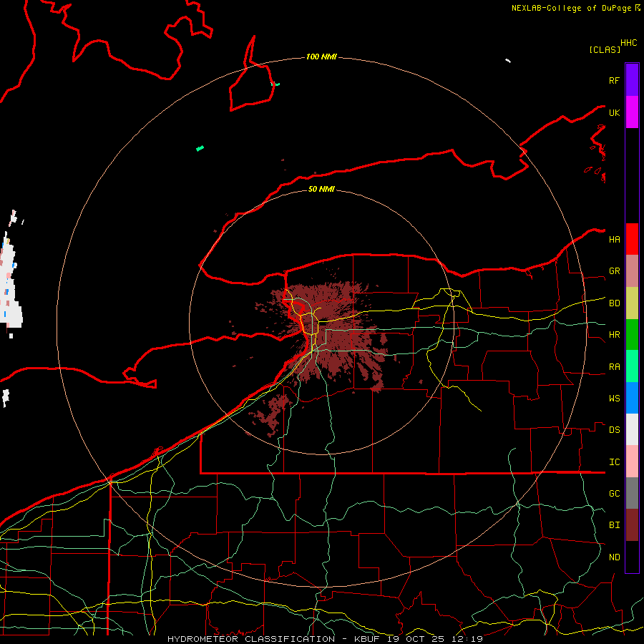Select the GR graupel color swatch
The image size is (644, 644).
click(632, 271)
